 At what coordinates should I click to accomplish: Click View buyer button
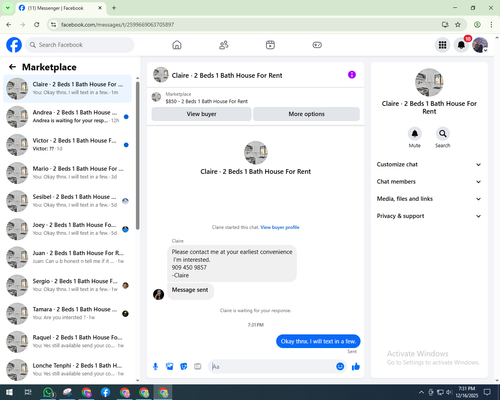[201, 114]
